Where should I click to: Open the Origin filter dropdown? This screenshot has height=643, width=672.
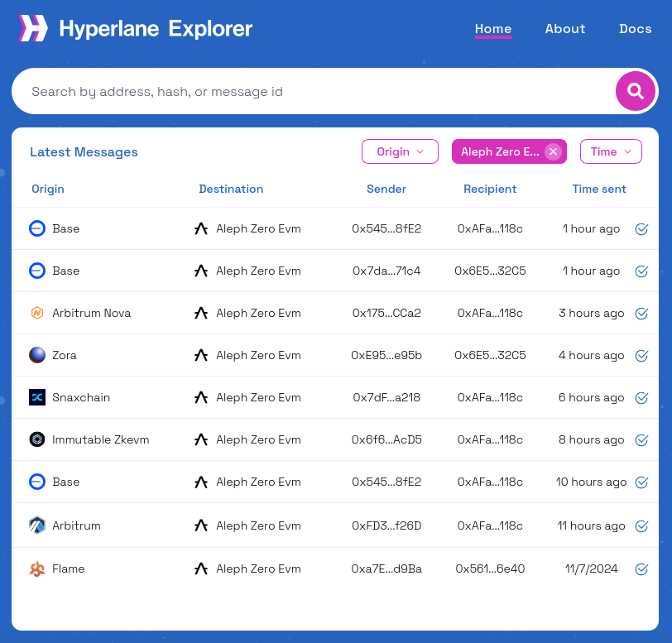pos(400,151)
